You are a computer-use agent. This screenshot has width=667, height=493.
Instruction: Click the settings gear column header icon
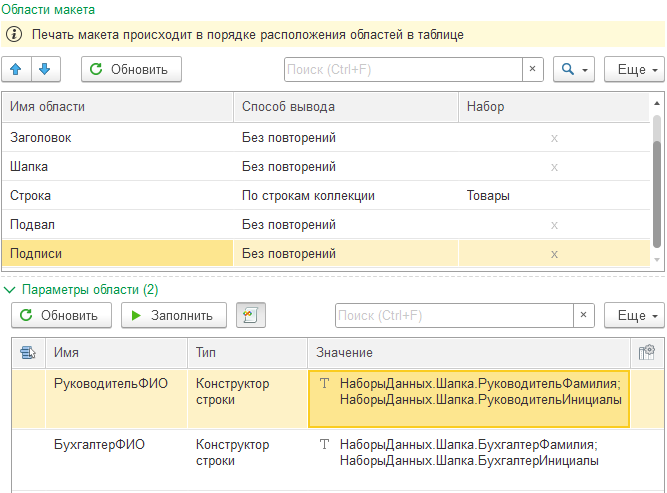click(x=647, y=353)
